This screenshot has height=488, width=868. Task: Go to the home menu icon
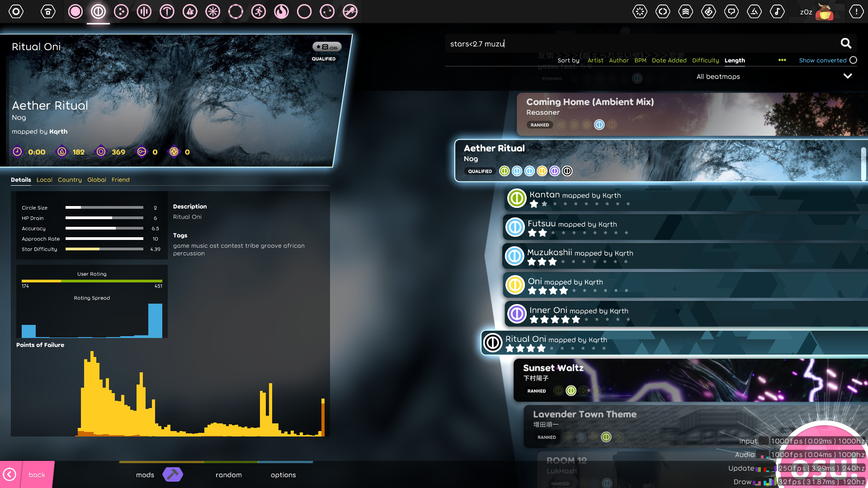pyautogui.click(x=48, y=11)
